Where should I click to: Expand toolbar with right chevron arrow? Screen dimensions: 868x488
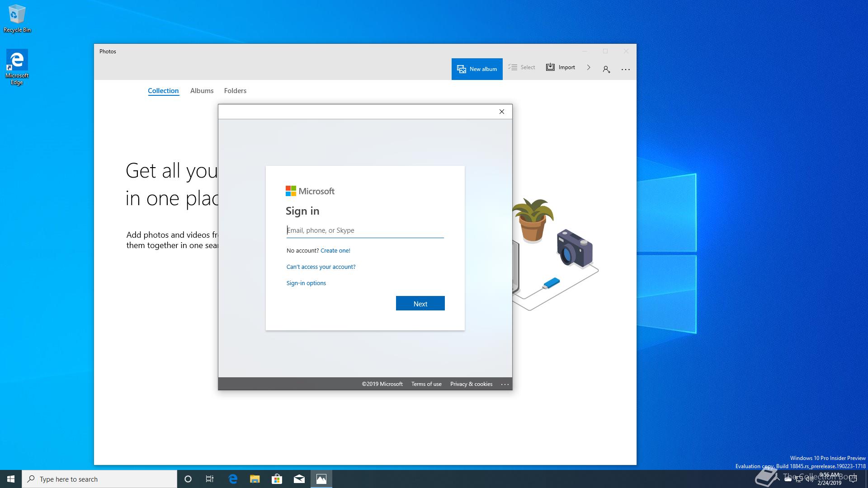(x=589, y=67)
